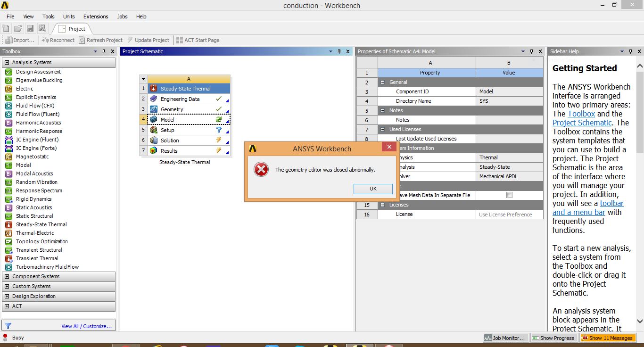Viewport: 644px width, 347px height.
Task: Open the Tools menu
Action: point(49,17)
